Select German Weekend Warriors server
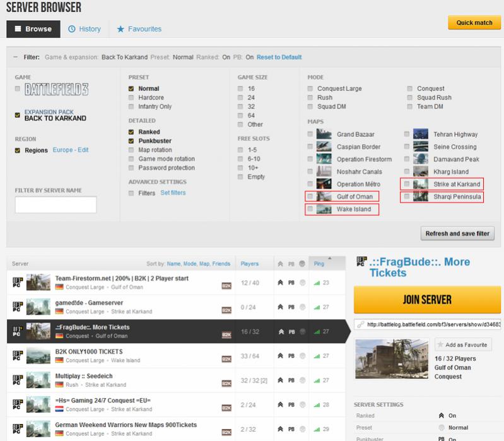Screen dimensions: 504x441 pyautogui.click(x=176, y=429)
